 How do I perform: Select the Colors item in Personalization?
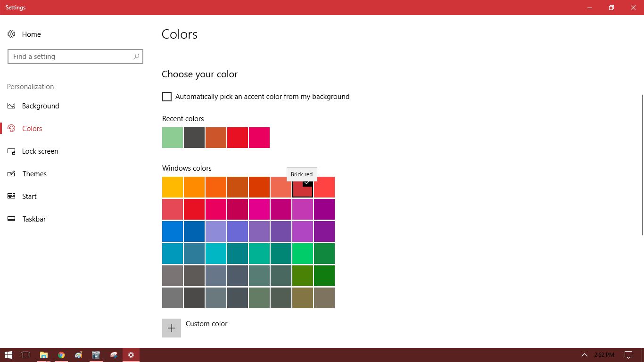pyautogui.click(x=32, y=129)
